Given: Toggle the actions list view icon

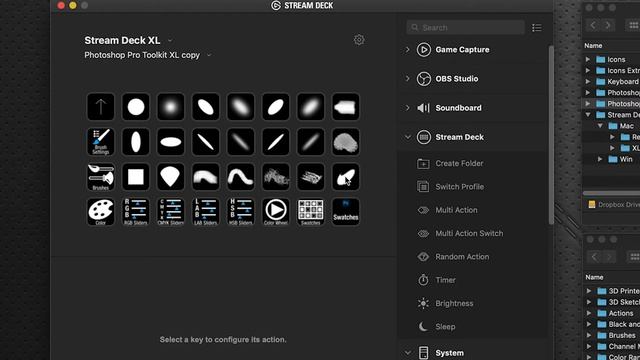Looking at the screenshot, I should click(x=537, y=28).
